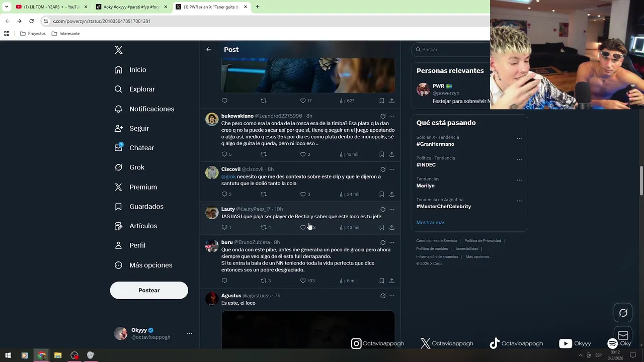This screenshot has width=644, height=362.
Task: Open the X logo home icon
Action: point(119,50)
